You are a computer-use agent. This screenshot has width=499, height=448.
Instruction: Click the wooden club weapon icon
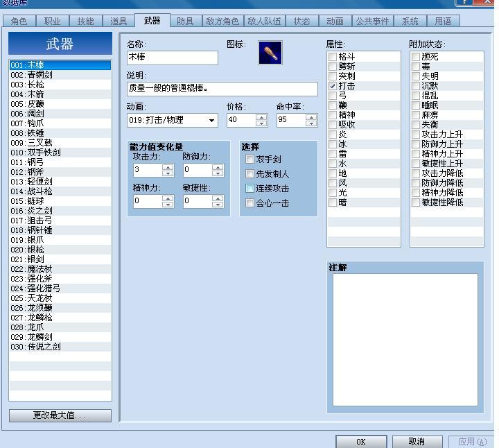[270, 53]
